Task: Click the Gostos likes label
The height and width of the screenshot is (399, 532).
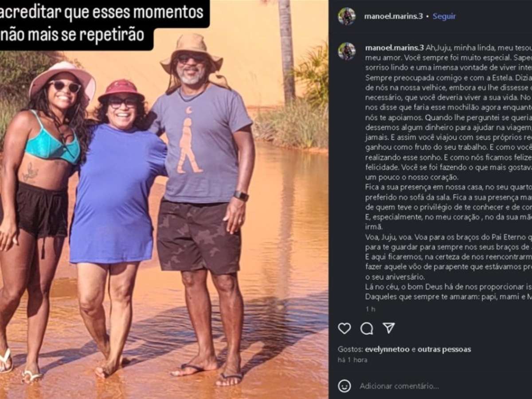Action: 350,349
